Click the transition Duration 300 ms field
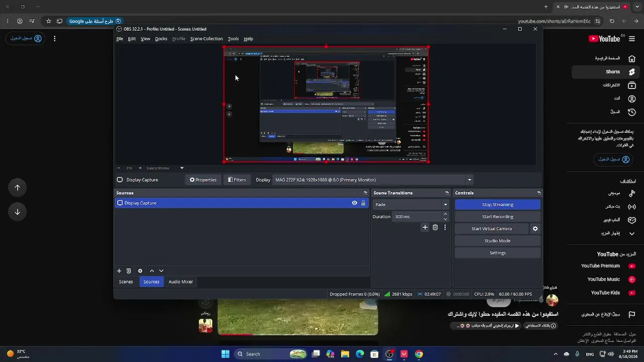This screenshot has width=644, height=362. click(x=418, y=217)
